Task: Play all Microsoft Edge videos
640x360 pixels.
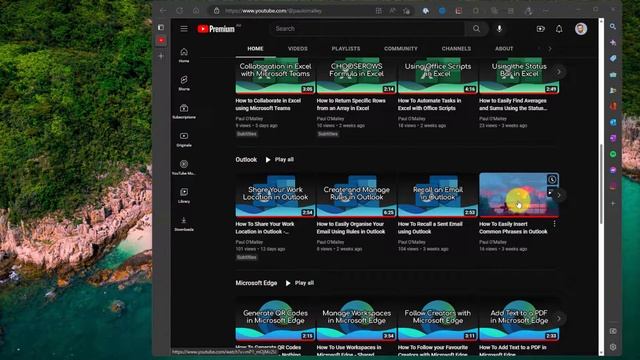Action: tap(300, 283)
